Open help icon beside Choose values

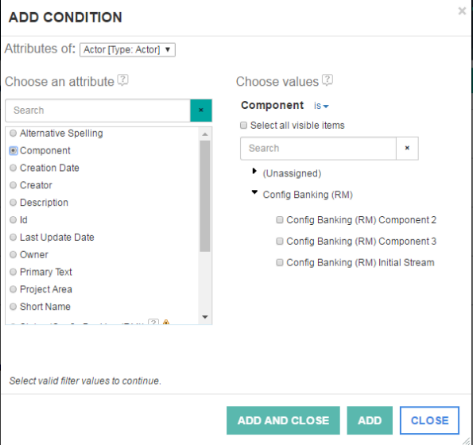(x=328, y=80)
